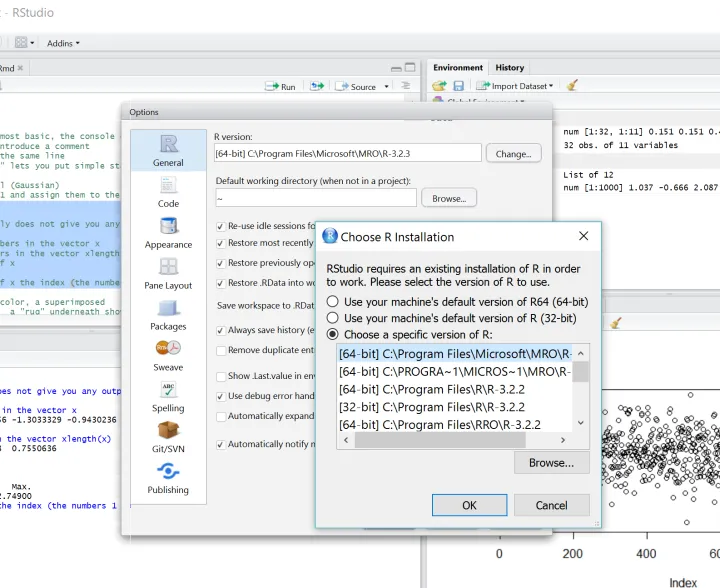The image size is (720, 588).
Task: Click the Source button in editor toolbar
Action: [356, 86]
